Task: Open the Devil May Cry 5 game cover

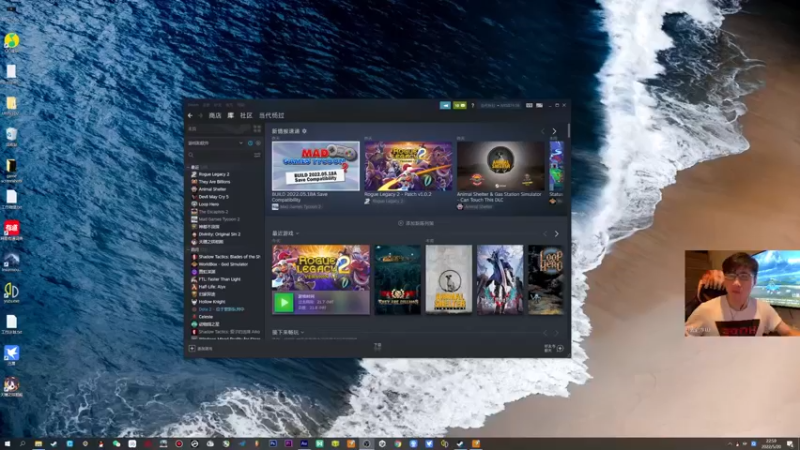Action: pyautogui.click(x=499, y=280)
